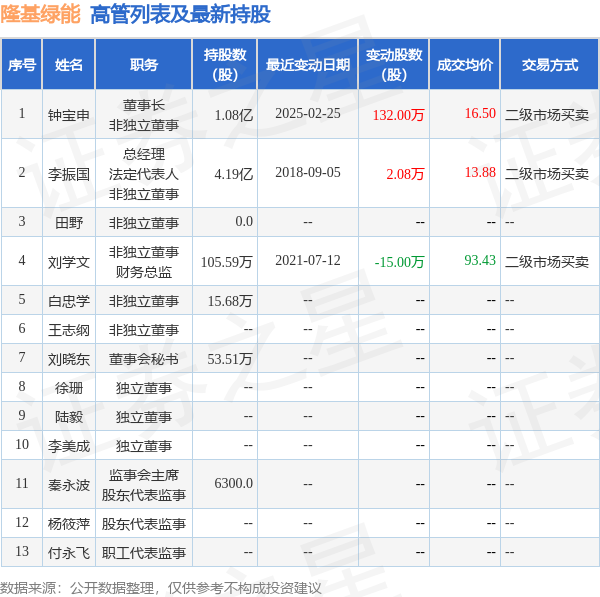Click 二级市场买卖 in 钟宝申 row

click(547, 115)
